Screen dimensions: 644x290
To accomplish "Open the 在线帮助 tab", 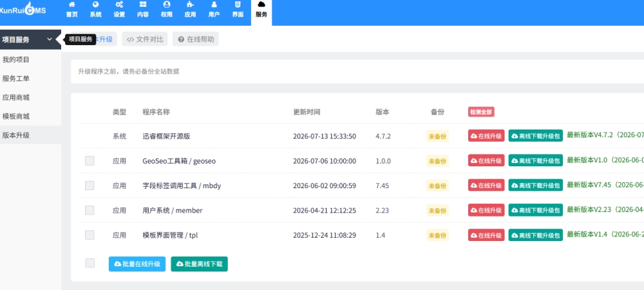I will 196,39.
